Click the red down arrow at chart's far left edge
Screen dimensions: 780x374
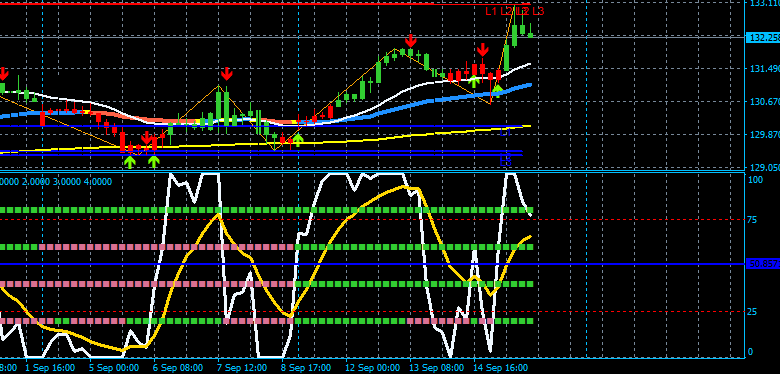(x=3, y=74)
